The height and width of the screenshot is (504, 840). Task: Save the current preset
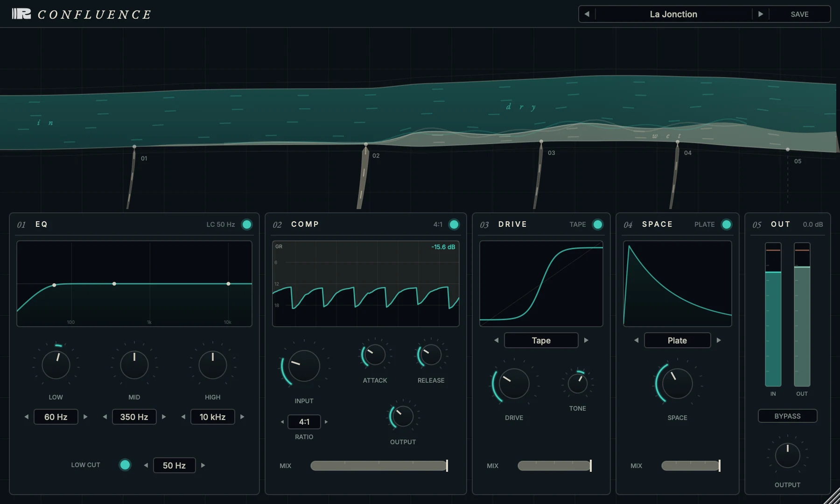(799, 14)
